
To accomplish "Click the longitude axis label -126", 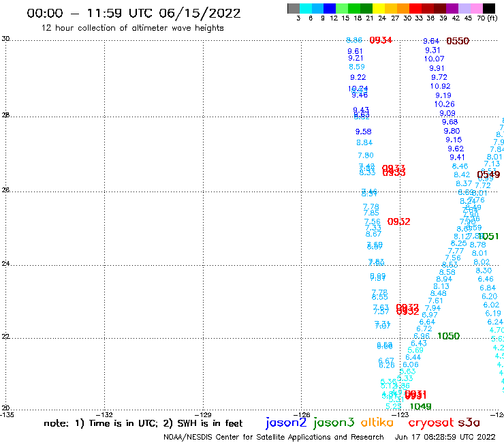I will tap(302, 414).
